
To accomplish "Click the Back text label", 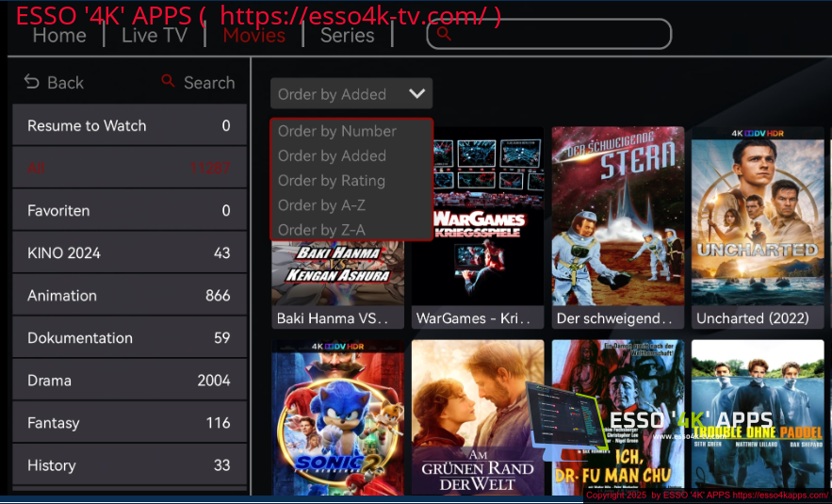I will pyautogui.click(x=65, y=83).
